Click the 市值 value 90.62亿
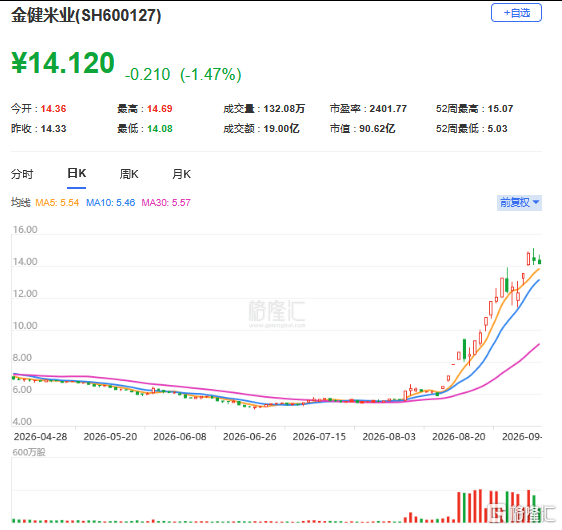The image size is (562, 530). click(x=377, y=129)
